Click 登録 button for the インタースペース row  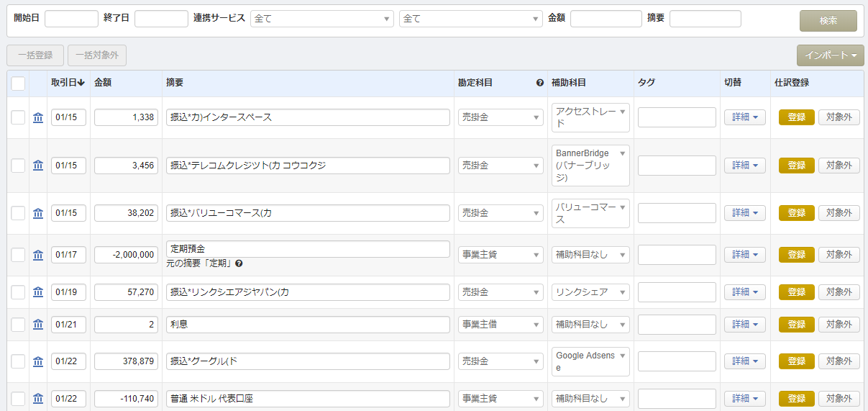pyautogui.click(x=796, y=117)
